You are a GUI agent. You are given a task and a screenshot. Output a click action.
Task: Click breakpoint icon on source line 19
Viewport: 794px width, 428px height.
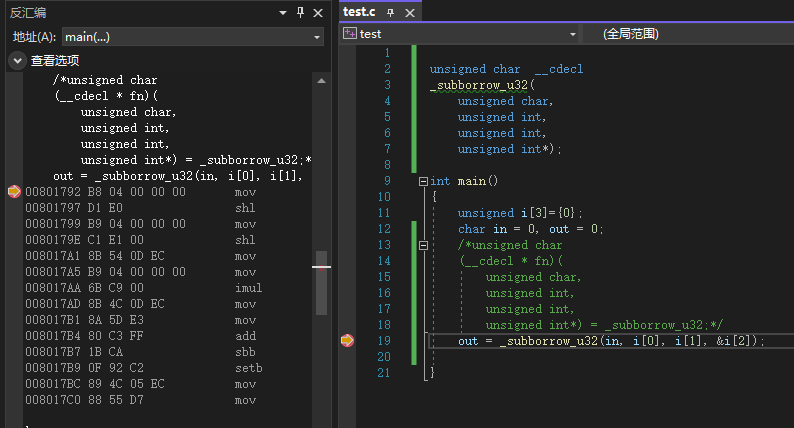(347, 341)
